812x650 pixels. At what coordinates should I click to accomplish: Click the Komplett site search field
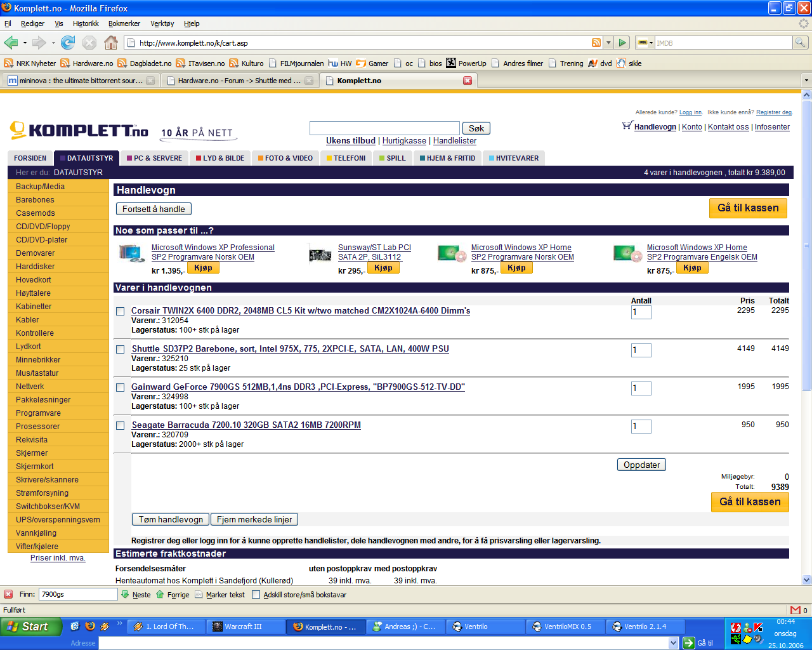pyautogui.click(x=384, y=128)
